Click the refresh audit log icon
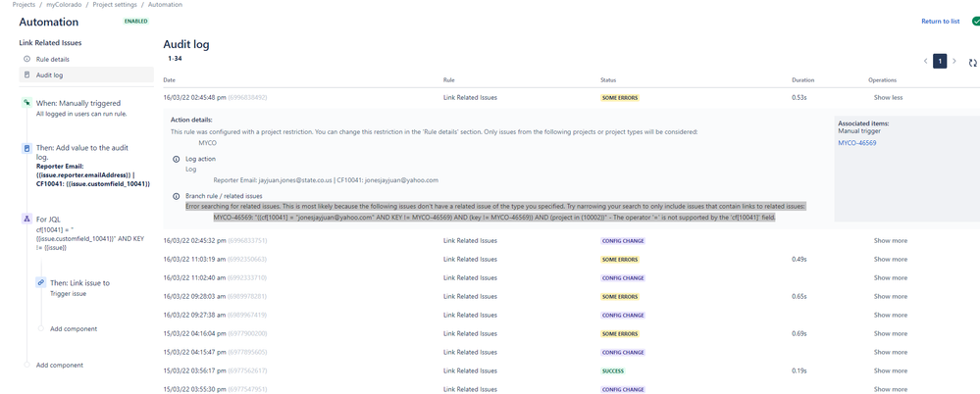The width and height of the screenshot is (980, 394). tap(972, 63)
